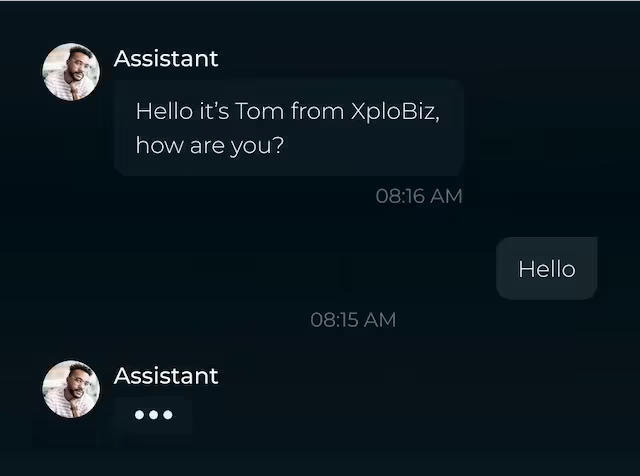Click the last dot of the typing indicator
Viewport: 640px width, 476px height.
pos(167,415)
